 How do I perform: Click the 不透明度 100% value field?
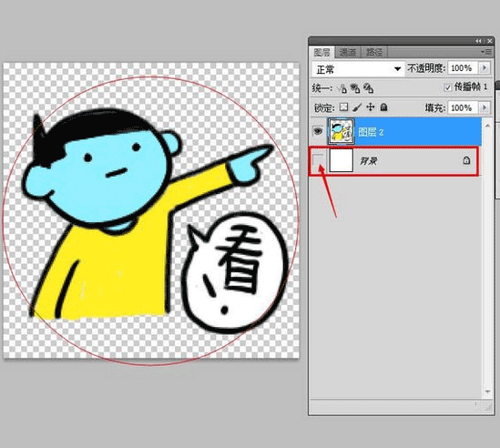[x=463, y=68]
